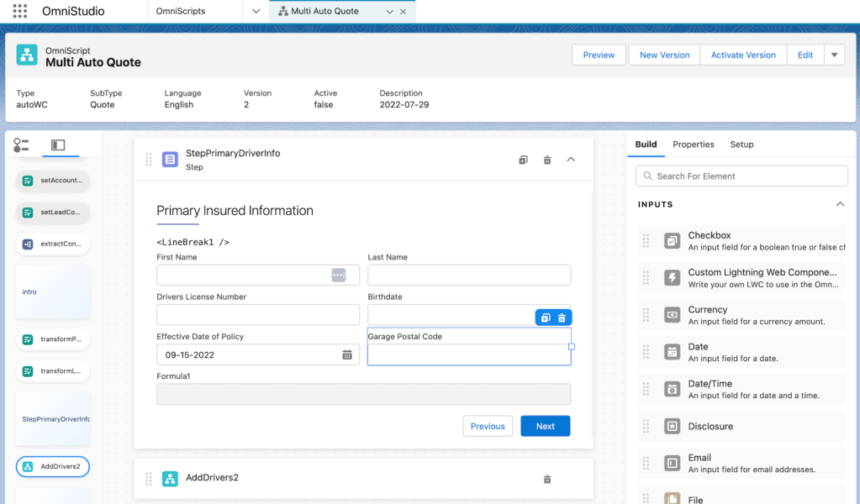The width and height of the screenshot is (860, 504).
Task: Click the Garage Postal Code field
Action: 469,354
